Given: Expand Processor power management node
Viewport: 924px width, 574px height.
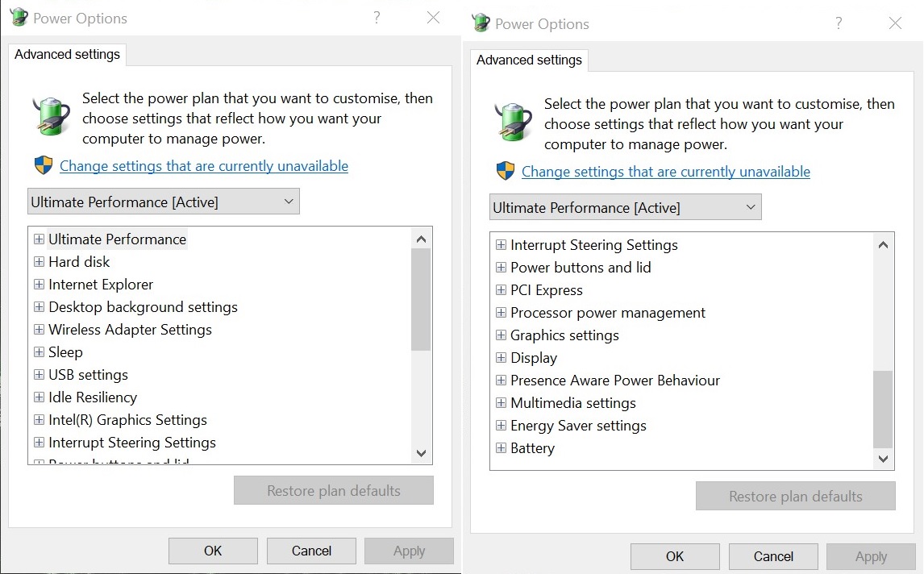Looking at the screenshot, I should tap(501, 313).
